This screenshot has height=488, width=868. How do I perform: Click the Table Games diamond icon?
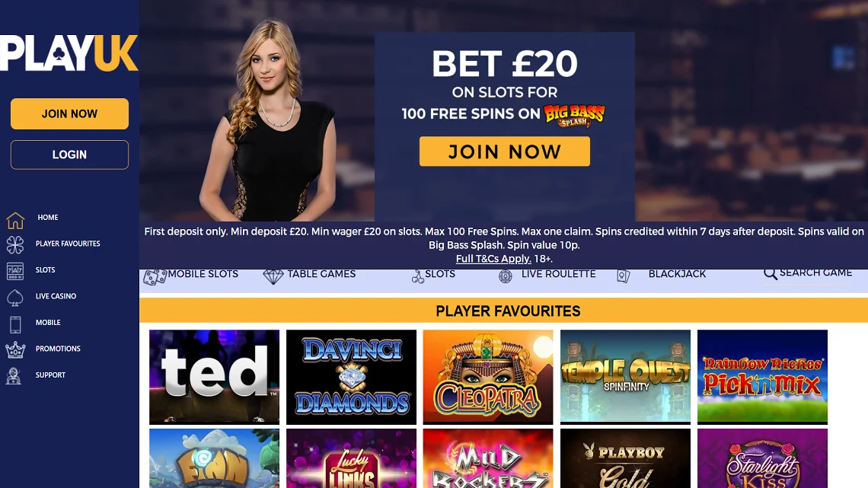pyautogui.click(x=273, y=276)
